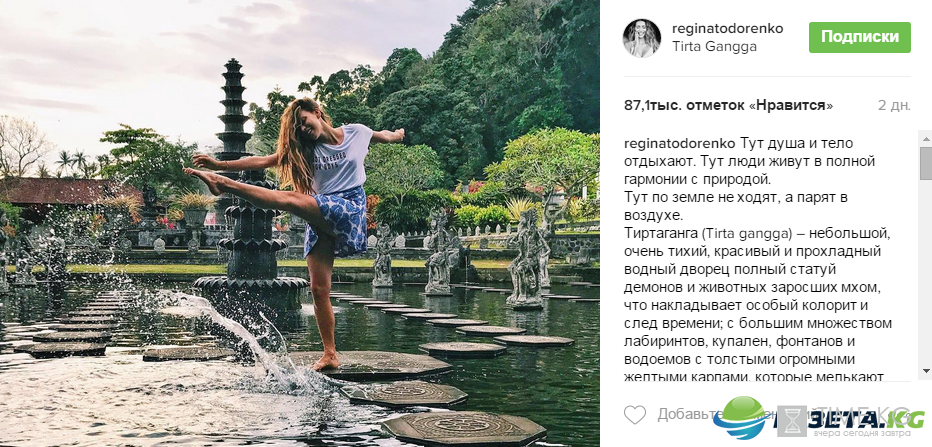Click the green Подписки button
This screenshot has width=932, height=447.
click(859, 37)
